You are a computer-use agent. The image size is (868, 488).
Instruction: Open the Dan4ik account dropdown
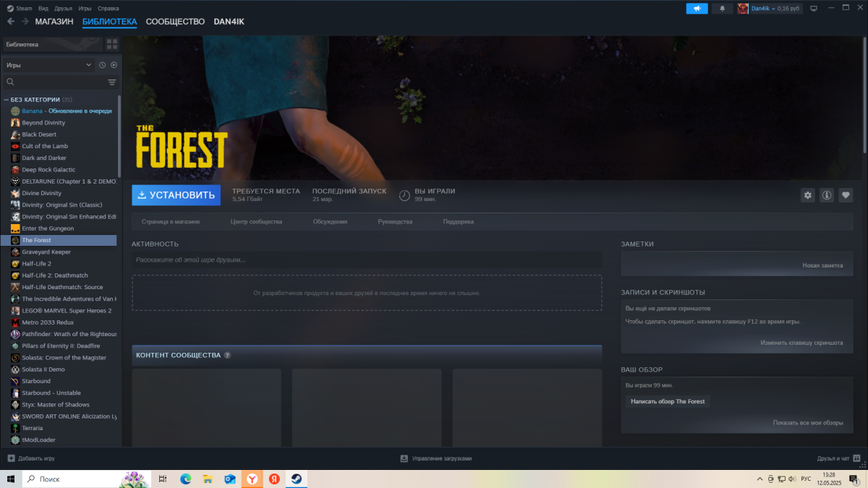click(768, 8)
